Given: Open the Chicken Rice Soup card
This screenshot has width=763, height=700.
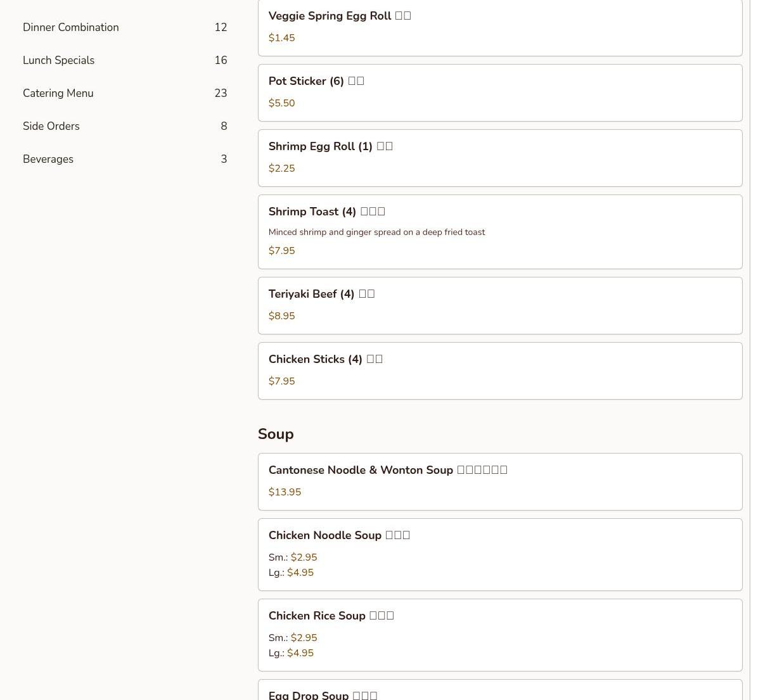Looking at the screenshot, I should (x=500, y=635).
